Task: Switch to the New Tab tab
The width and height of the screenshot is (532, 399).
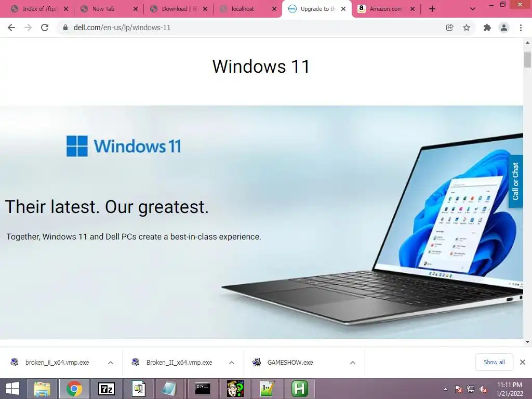Action: (x=103, y=9)
